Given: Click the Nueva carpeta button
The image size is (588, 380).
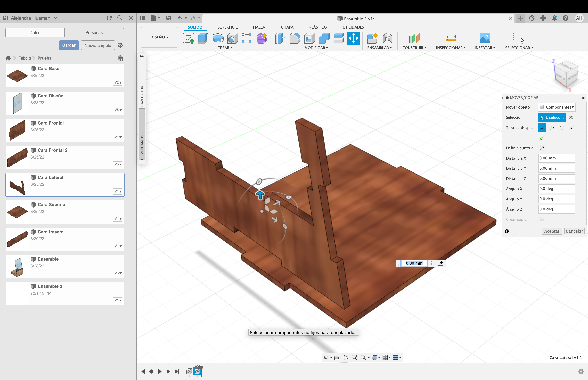Looking at the screenshot, I should pos(98,45).
